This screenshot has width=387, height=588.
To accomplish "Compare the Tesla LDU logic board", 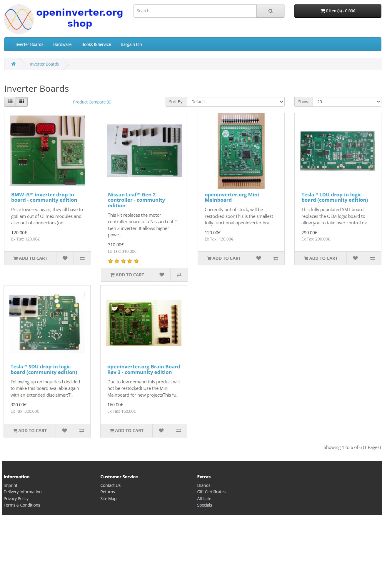I will [373, 258].
